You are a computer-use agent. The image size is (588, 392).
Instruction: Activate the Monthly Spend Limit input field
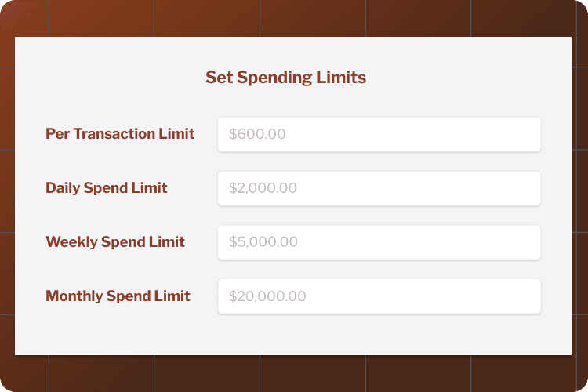point(379,296)
